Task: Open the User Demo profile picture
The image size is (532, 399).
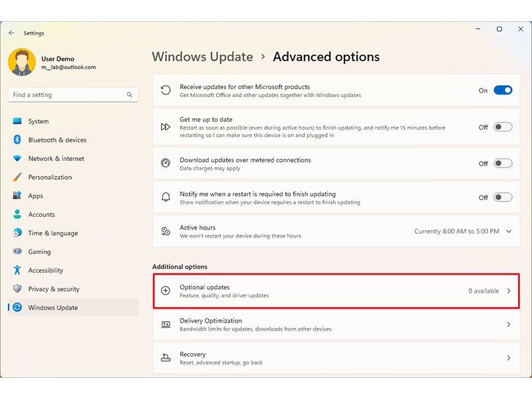Action: [22, 62]
